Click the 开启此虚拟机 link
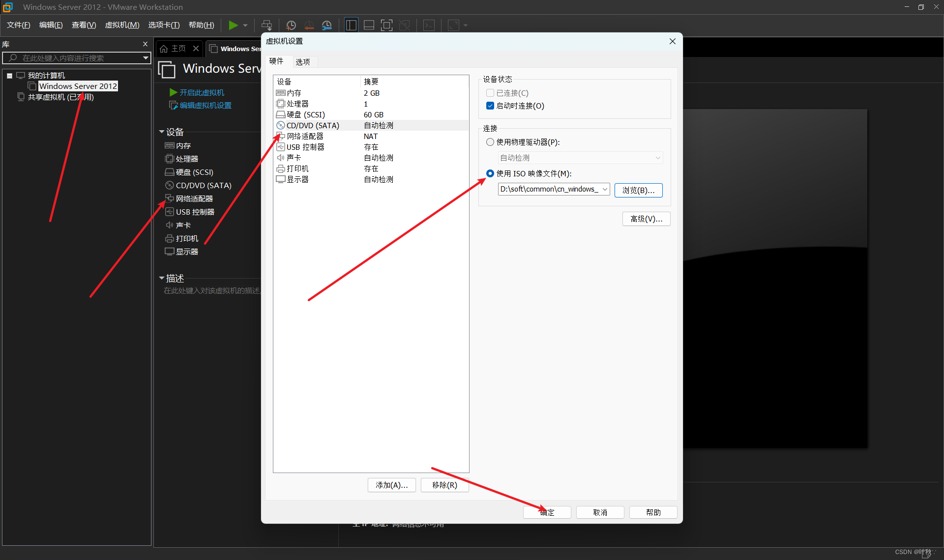This screenshot has height=560, width=944. click(x=201, y=92)
